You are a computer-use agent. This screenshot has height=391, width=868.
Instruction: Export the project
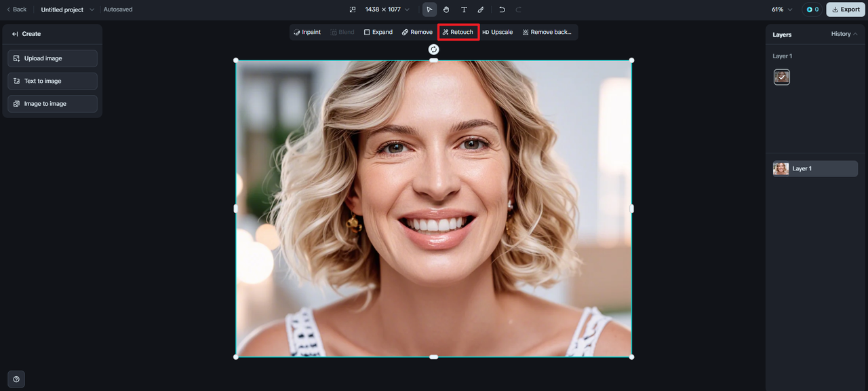[846, 10]
